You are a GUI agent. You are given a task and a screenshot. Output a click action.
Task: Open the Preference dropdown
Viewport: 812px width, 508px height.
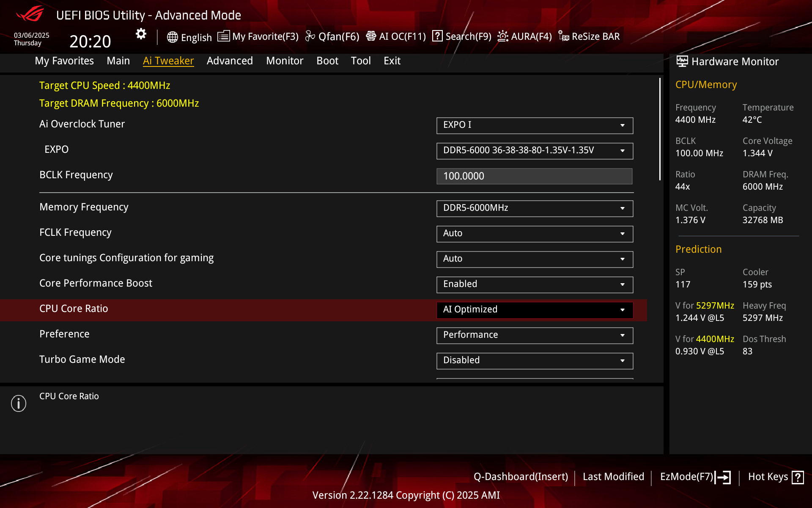[535, 335]
